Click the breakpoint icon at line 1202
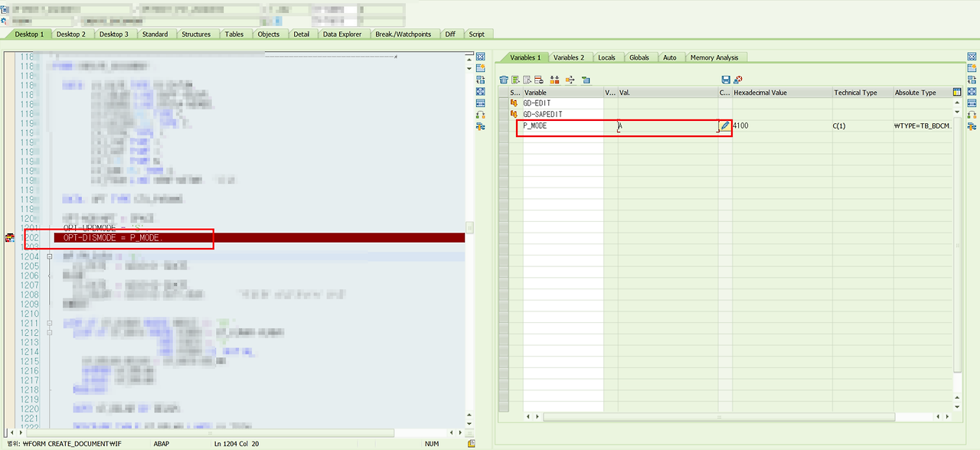The height and width of the screenshot is (450, 980). click(10, 239)
